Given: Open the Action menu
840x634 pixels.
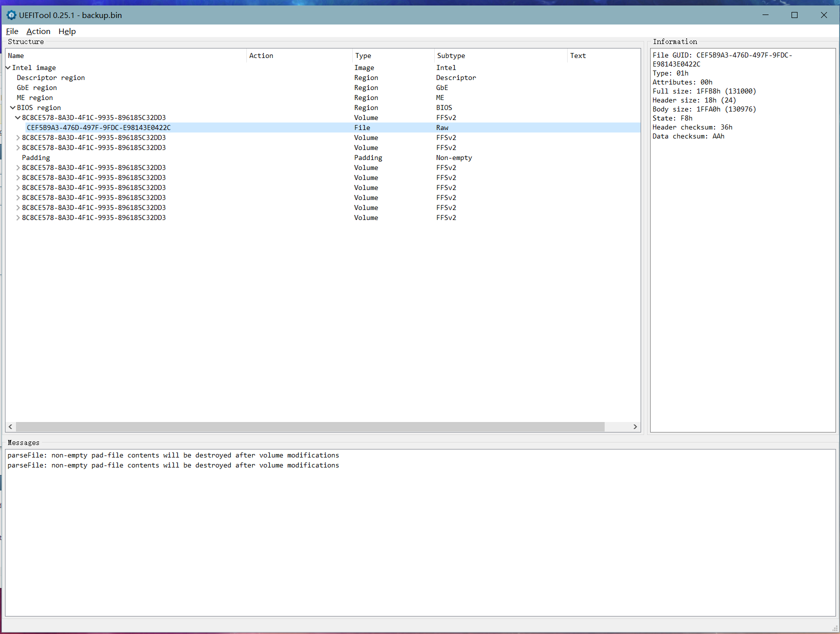Looking at the screenshot, I should (x=38, y=31).
